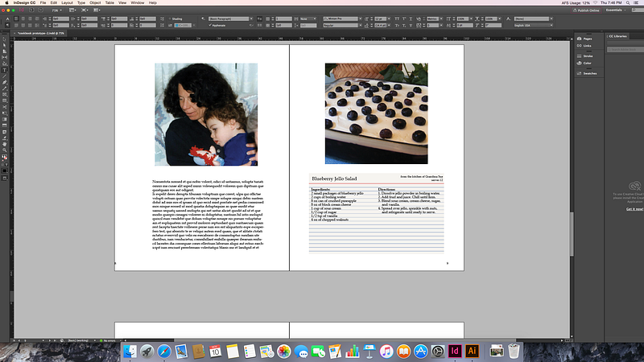Image resolution: width=644 pixels, height=362 pixels.
Task: Open the English: USA language dropdown
Action: (533, 26)
